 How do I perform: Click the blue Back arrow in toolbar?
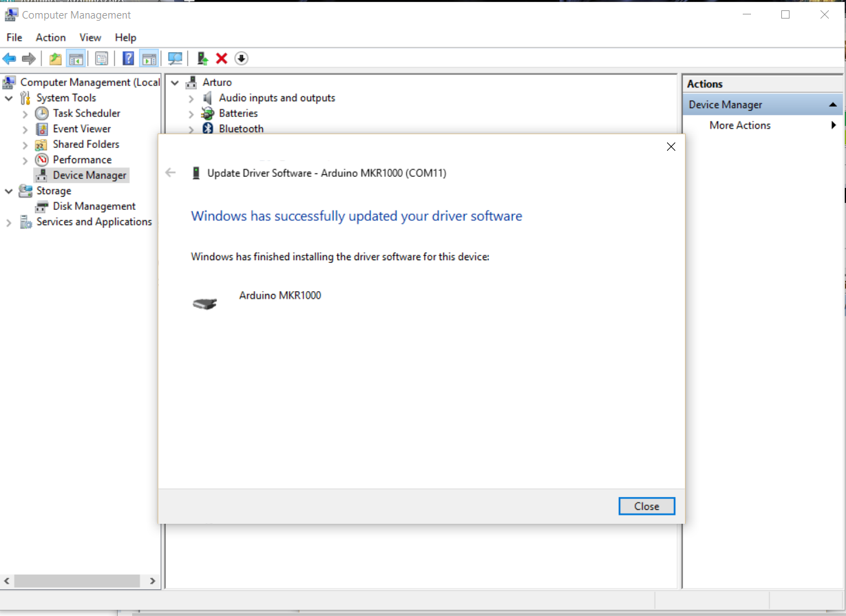click(x=10, y=59)
